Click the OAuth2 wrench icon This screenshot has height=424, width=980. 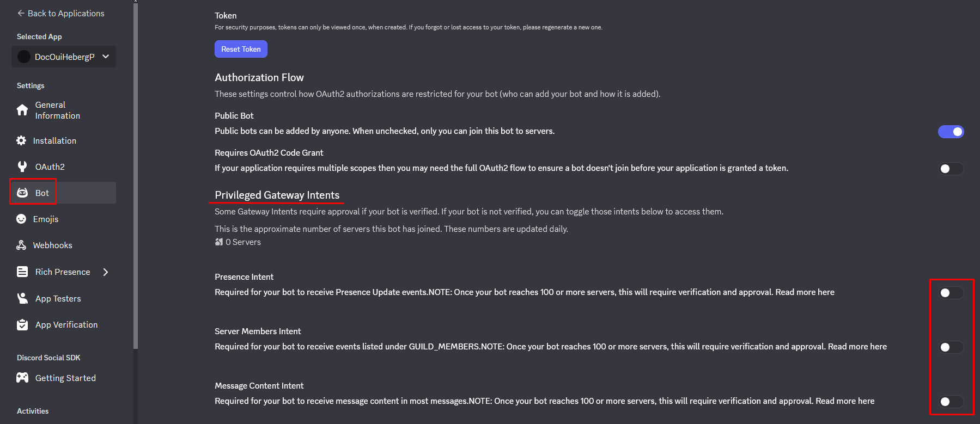point(22,167)
